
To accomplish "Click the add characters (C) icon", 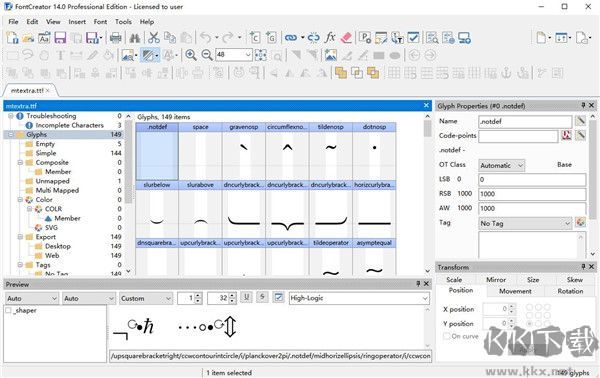I will (254, 38).
